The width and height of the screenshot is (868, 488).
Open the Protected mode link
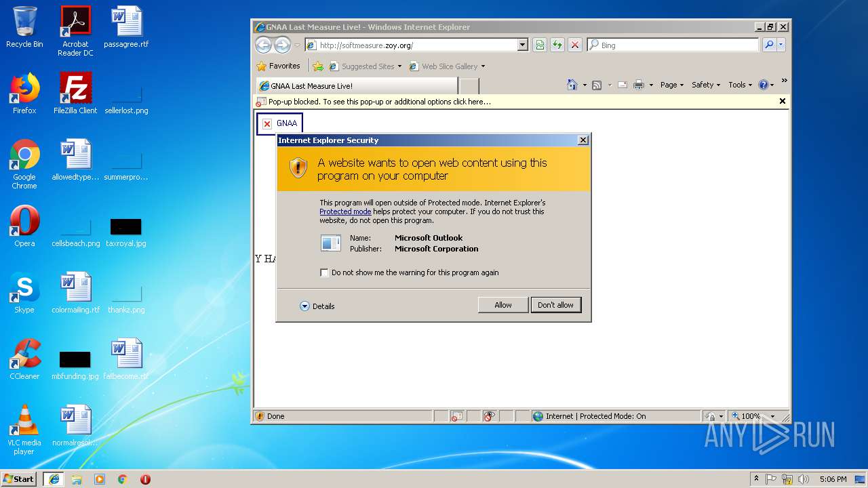pyautogui.click(x=345, y=211)
